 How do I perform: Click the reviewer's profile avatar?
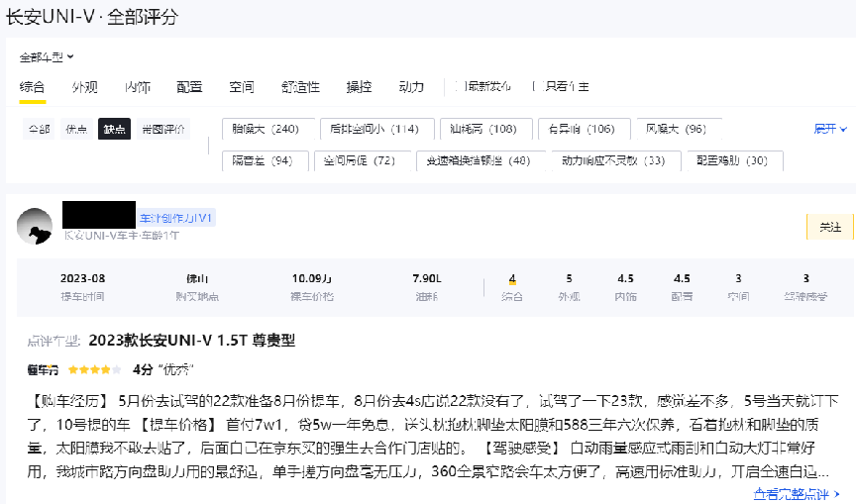coord(36,227)
